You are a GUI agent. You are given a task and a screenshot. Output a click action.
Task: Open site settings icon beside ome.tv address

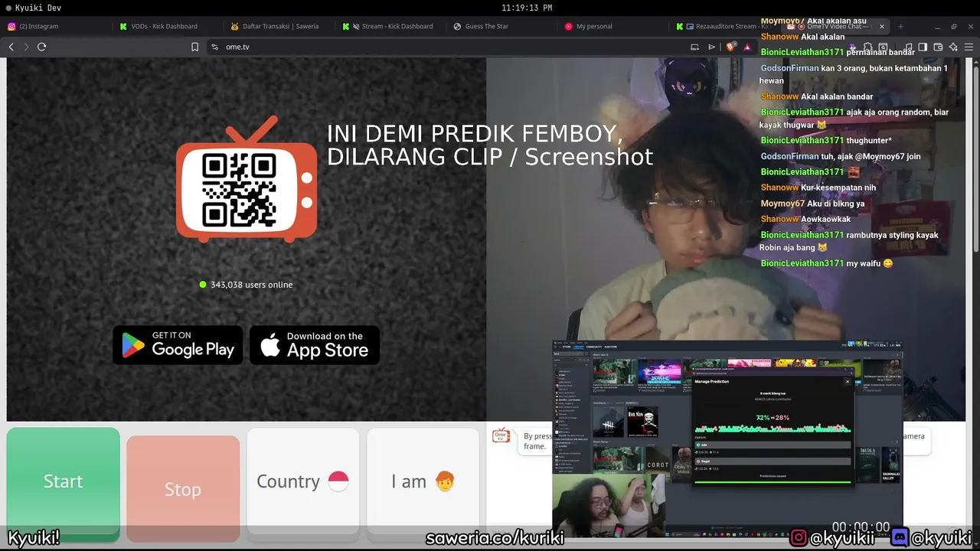coord(214,47)
